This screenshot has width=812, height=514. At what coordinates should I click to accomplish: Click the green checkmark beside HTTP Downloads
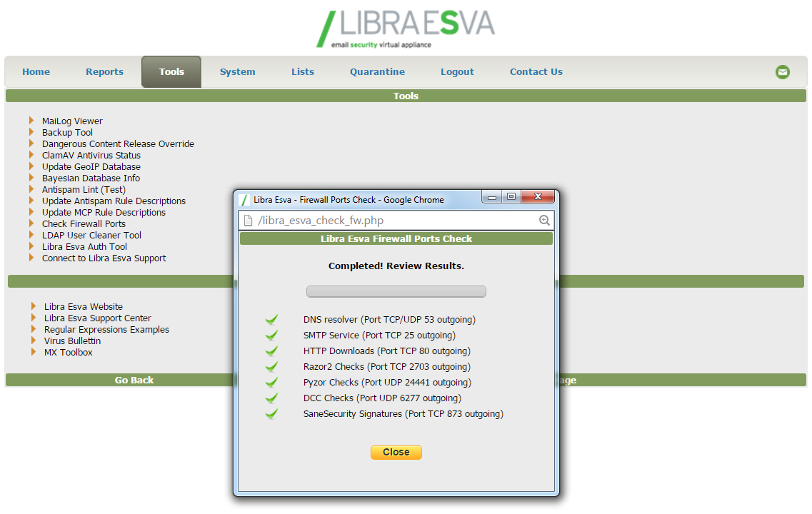click(271, 351)
